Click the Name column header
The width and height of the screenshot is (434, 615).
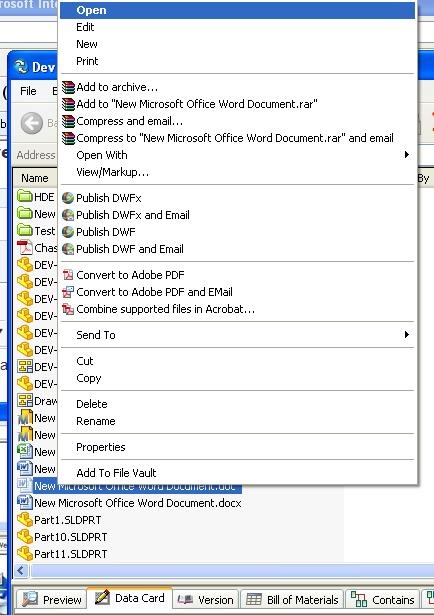[35, 178]
